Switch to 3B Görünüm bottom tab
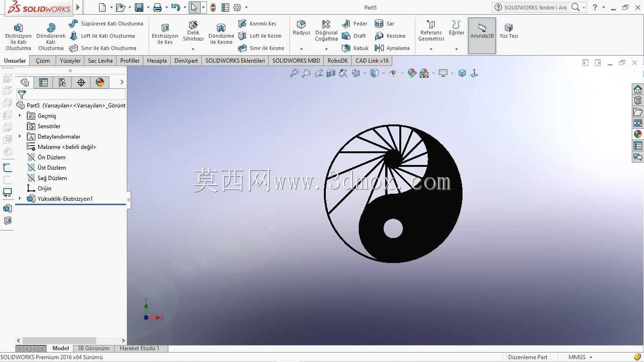The height and width of the screenshot is (362, 644). [x=93, y=348]
